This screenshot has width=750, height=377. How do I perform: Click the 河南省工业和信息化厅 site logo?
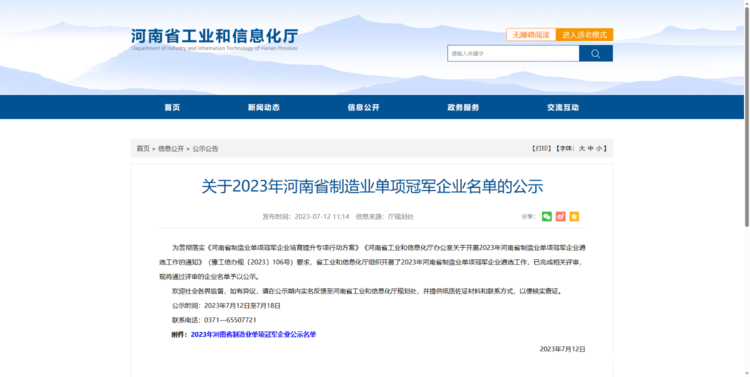pos(214,39)
